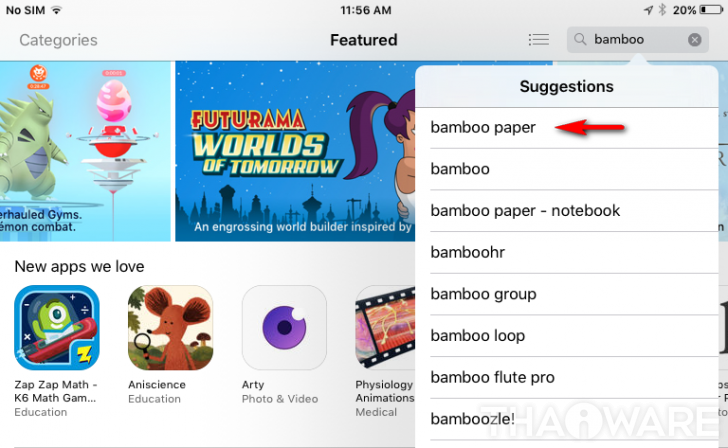
Task: Open the Zap Zap Math app icon
Action: (57, 328)
